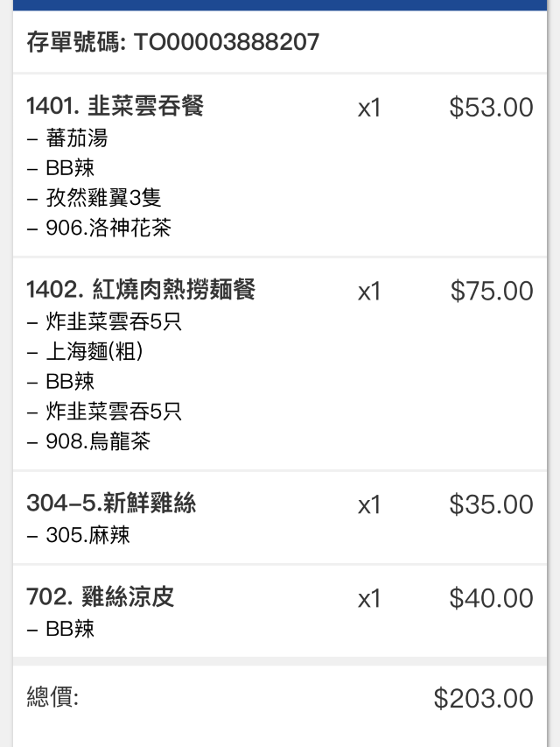Select the $75.00 price
Screen dimensions: 560x747
point(492,291)
